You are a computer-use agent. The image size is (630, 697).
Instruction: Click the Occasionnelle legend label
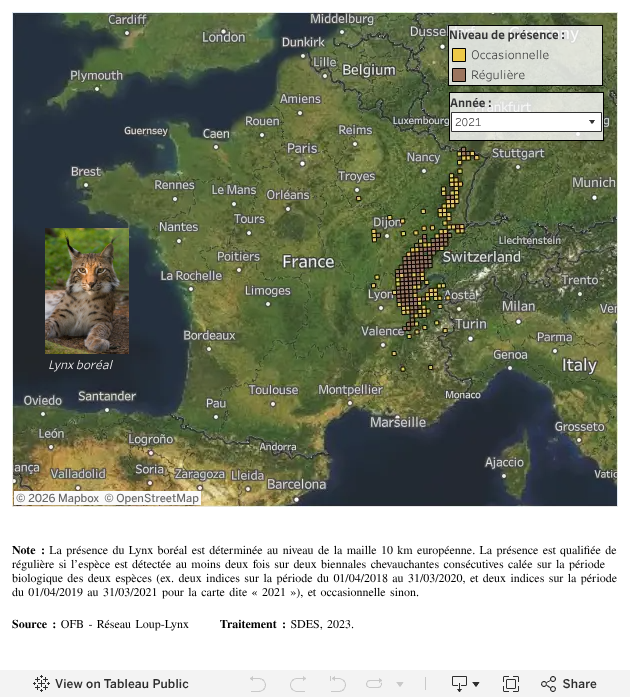510,55
